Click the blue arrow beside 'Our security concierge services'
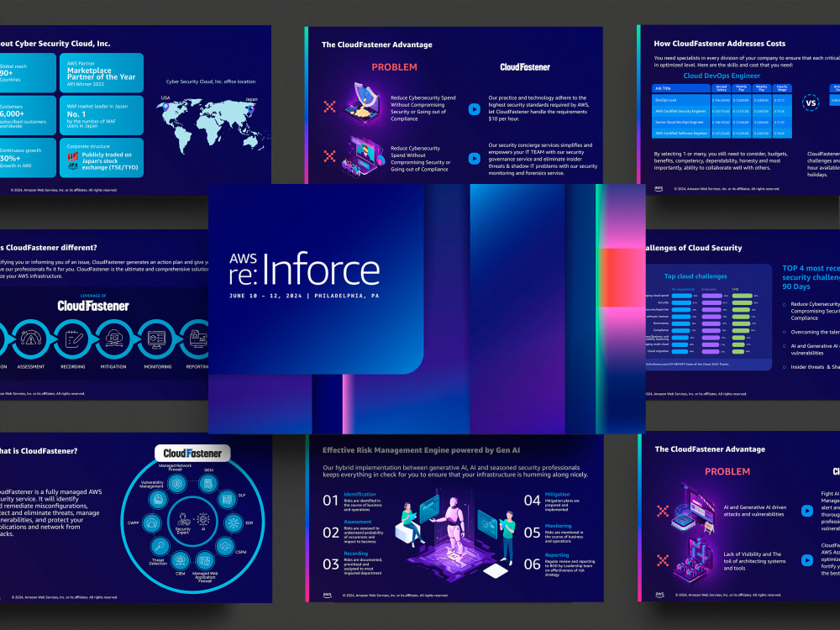This screenshot has width=840, height=630. pyautogui.click(x=475, y=158)
